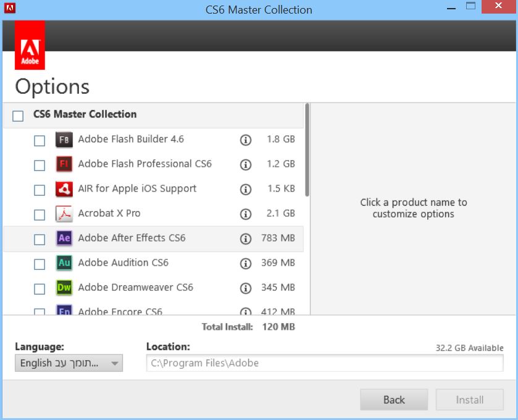This screenshot has height=420, width=518.
Task: Open info for Adobe Flash Professional CS6
Action: point(246,164)
